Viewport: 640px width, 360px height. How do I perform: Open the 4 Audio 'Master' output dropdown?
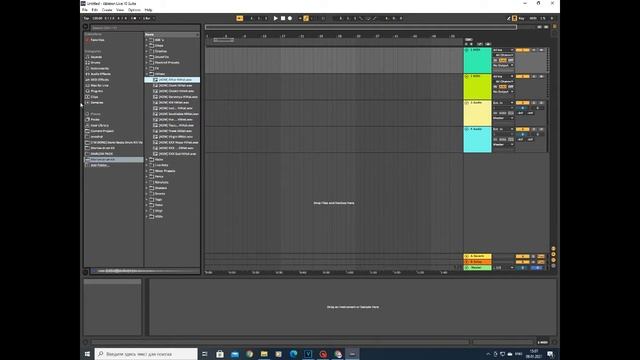(503, 144)
